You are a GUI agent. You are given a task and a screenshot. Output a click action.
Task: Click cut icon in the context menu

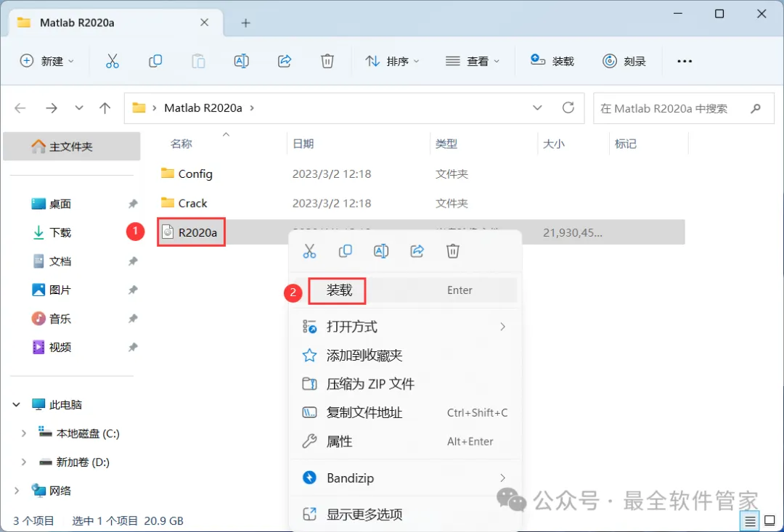309,251
